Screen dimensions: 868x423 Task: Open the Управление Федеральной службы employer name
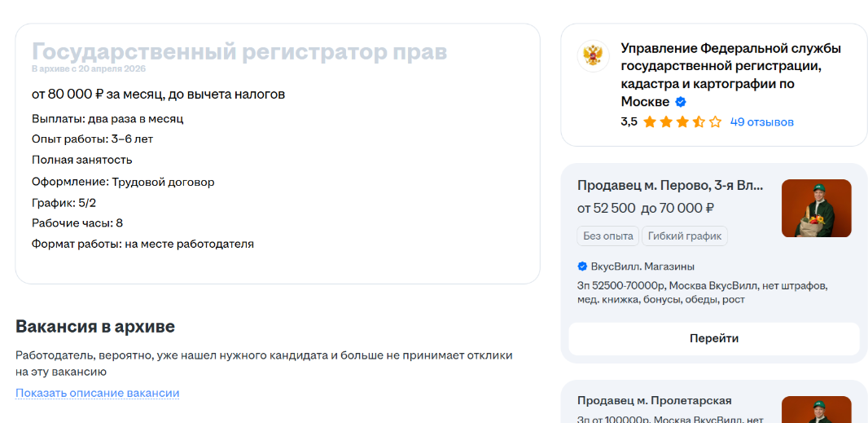731,75
